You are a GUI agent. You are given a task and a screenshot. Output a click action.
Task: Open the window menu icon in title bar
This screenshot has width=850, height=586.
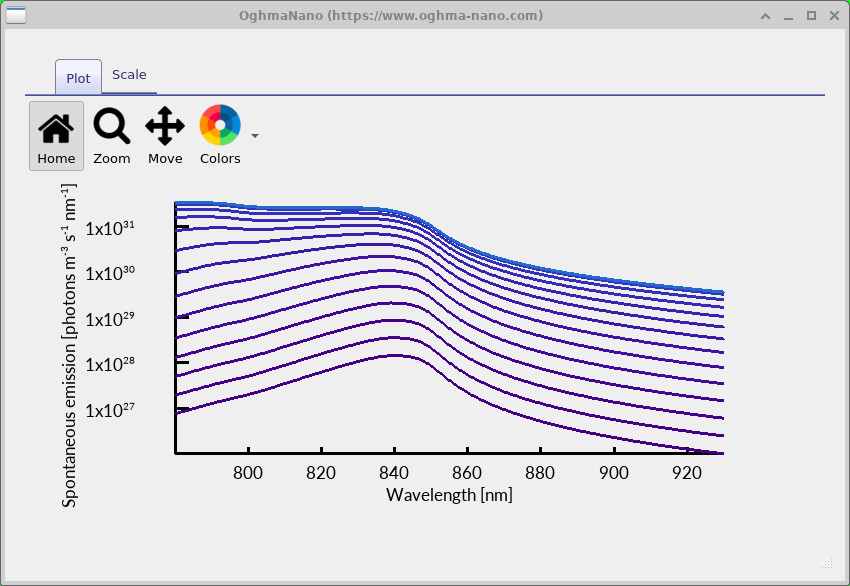16,15
